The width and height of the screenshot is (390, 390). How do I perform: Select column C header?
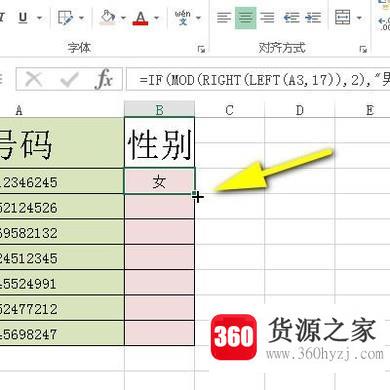[x=229, y=110]
